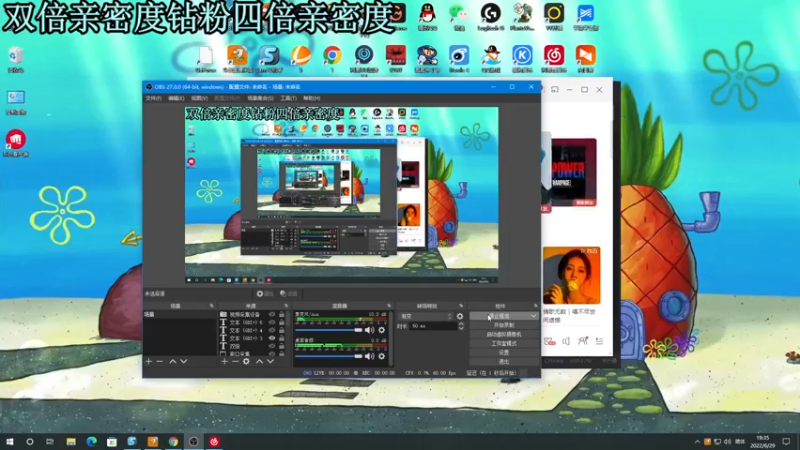Move source down with the Sources dock arrow
The image size is (800, 450).
pos(270,361)
